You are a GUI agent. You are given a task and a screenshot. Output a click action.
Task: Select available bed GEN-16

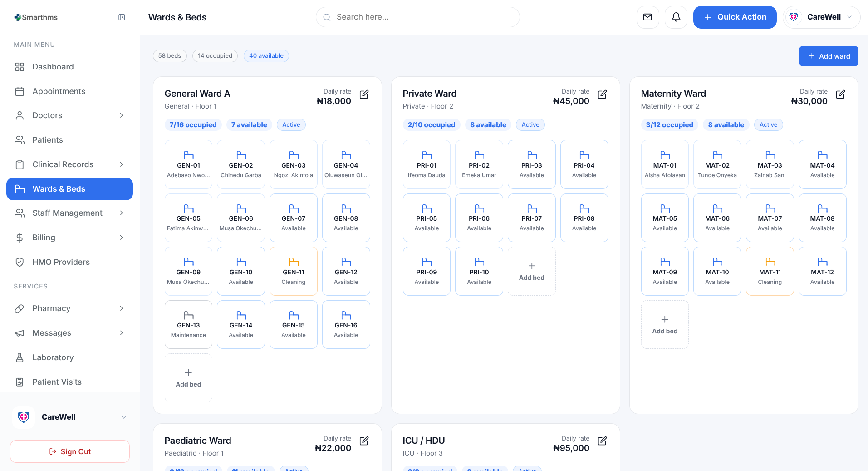point(346,324)
